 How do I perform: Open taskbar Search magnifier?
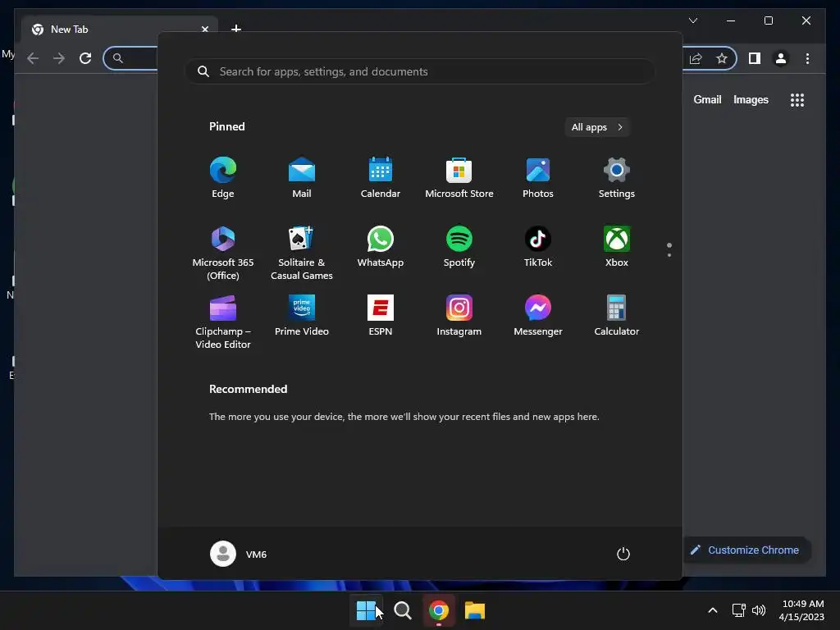(402, 610)
